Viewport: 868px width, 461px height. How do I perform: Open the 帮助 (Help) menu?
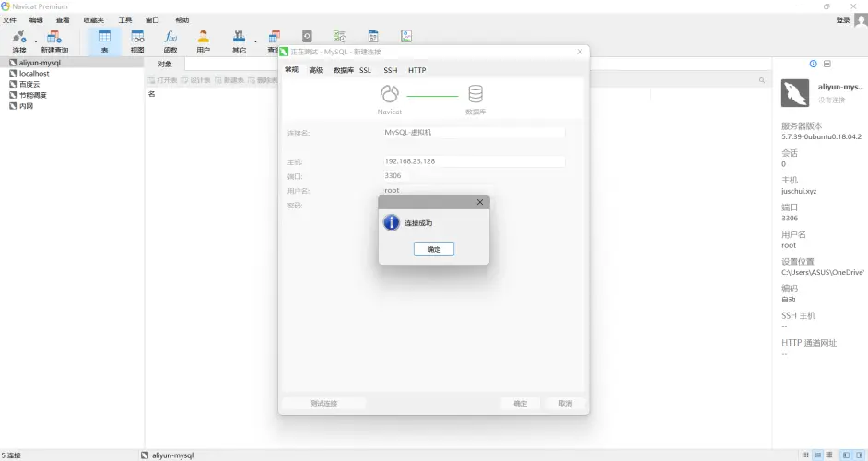pos(182,20)
